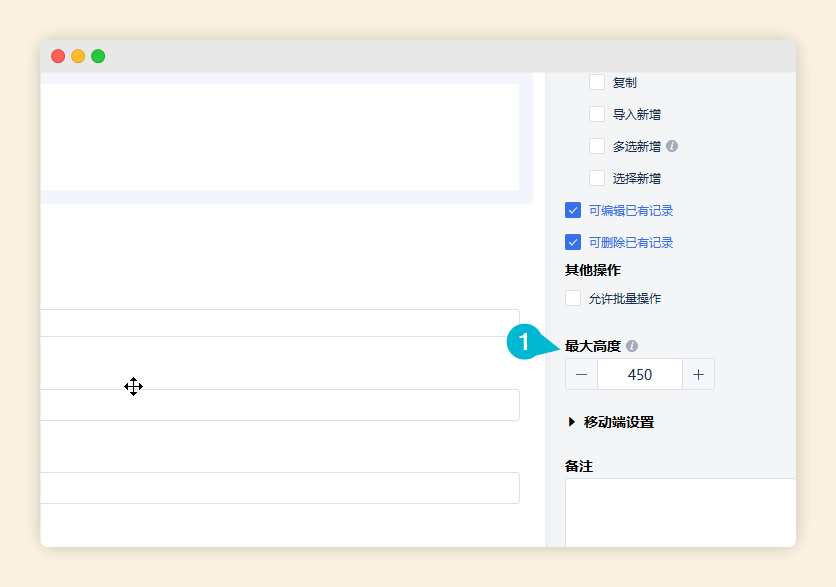The image size is (836, 587).
Task: Click the plus icon to increase max height
Action: 700,374
